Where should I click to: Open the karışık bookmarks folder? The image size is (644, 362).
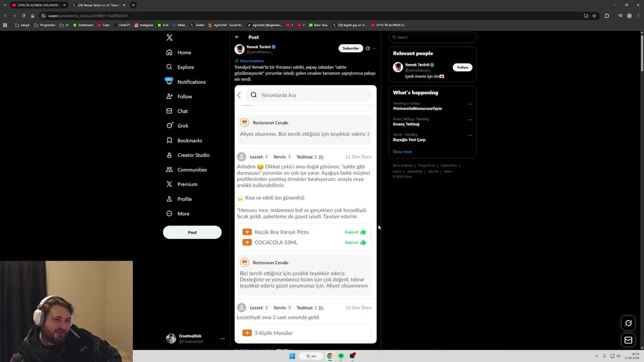coord(22,25)
